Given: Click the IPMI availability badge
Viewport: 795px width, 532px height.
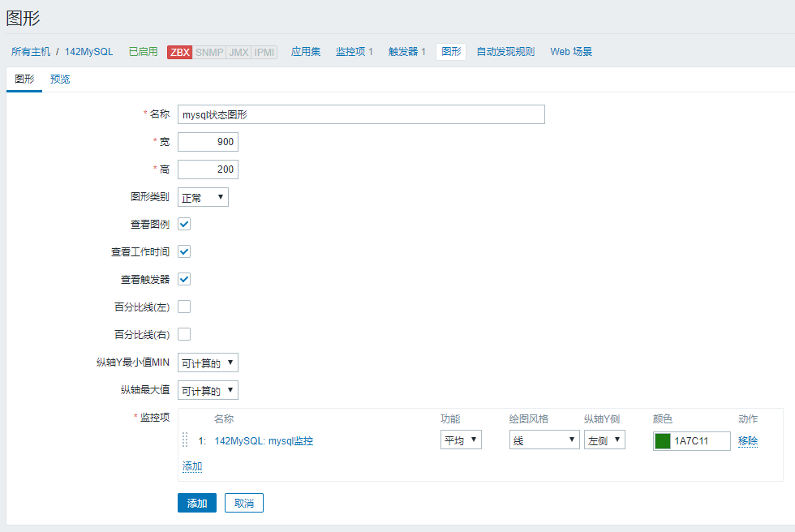Looking at the screenshot, I should [264, 52].
